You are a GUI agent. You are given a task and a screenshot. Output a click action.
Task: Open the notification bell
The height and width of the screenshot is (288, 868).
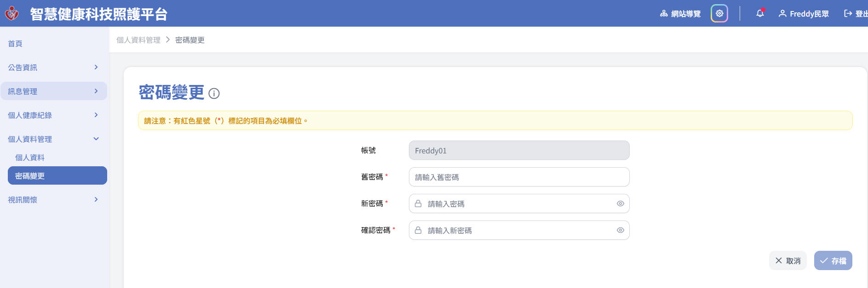pyautogui.click(x=760, y=13)
